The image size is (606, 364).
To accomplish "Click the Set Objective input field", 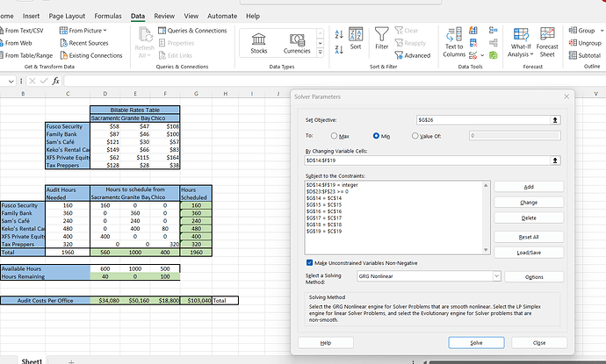I will pyautogui.click(x=483, y=120).
